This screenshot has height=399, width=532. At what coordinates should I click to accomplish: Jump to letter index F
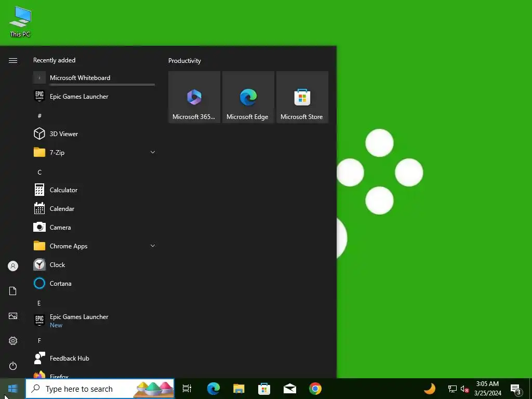click(39, 341)
